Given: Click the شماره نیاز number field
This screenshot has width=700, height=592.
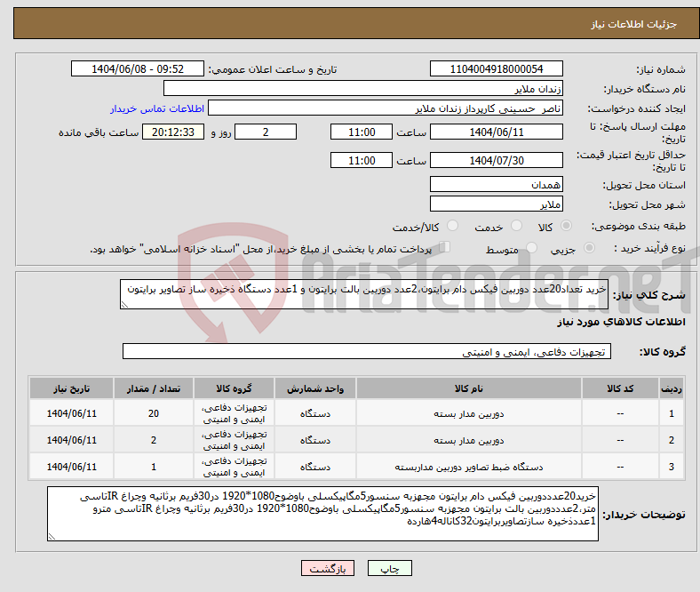Looking at the screenshot, I should (496, 69).
